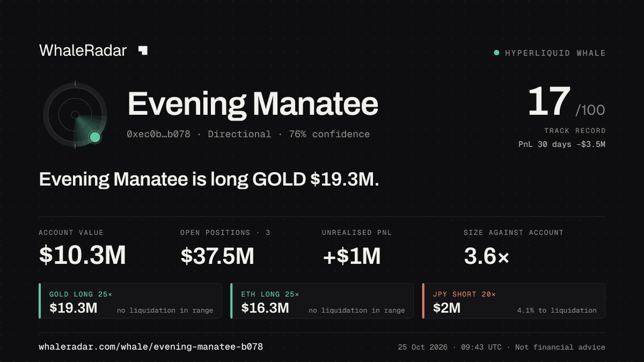Image resolution: width=644 pixels, height=362 pixels.
Task: Click the $10.3M account value
Action: pyautogui.click(x=82, y=256)
